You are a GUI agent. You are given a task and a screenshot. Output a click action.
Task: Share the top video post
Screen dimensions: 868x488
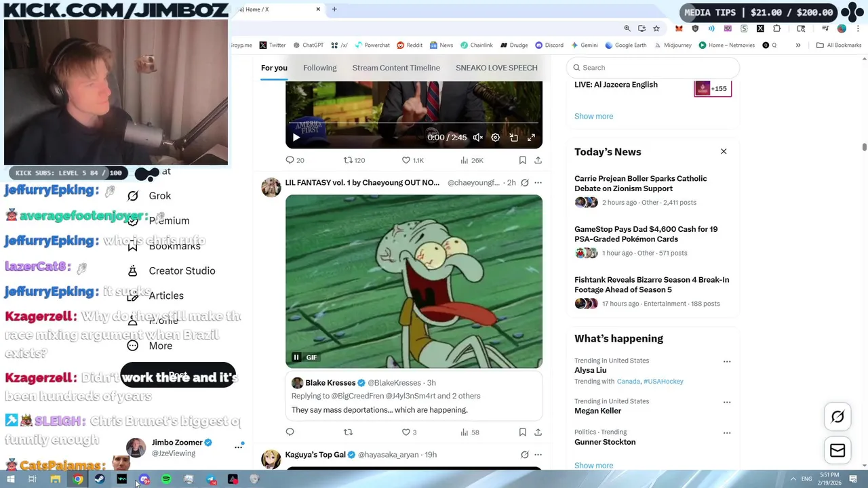(538, 160)
